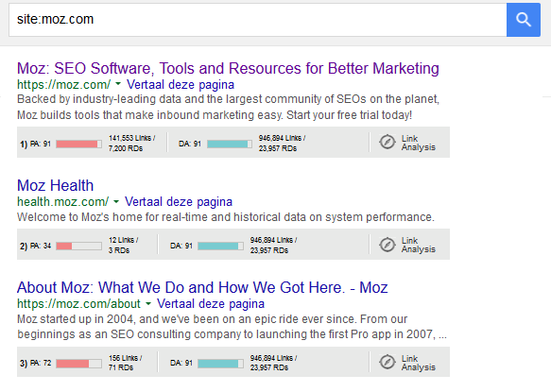The height and width of the screenshot is (392, 551).
Task: Click Vertaal deze pagina for moz.com homepage
Action: [x=181, y=85]
